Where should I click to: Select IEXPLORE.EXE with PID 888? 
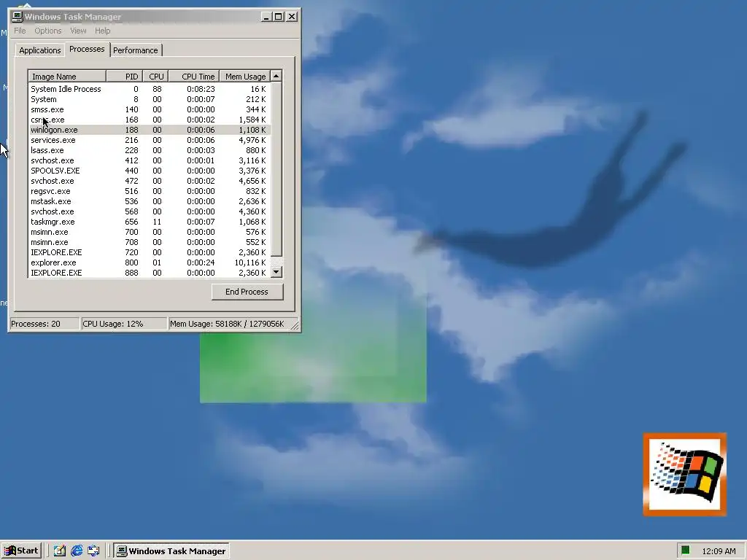coord(149,273)
